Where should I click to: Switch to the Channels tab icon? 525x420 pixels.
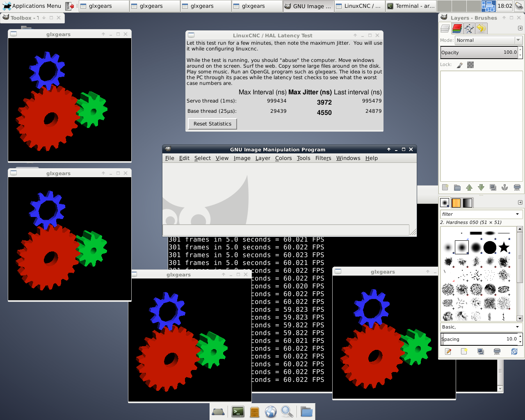point(457,28)
